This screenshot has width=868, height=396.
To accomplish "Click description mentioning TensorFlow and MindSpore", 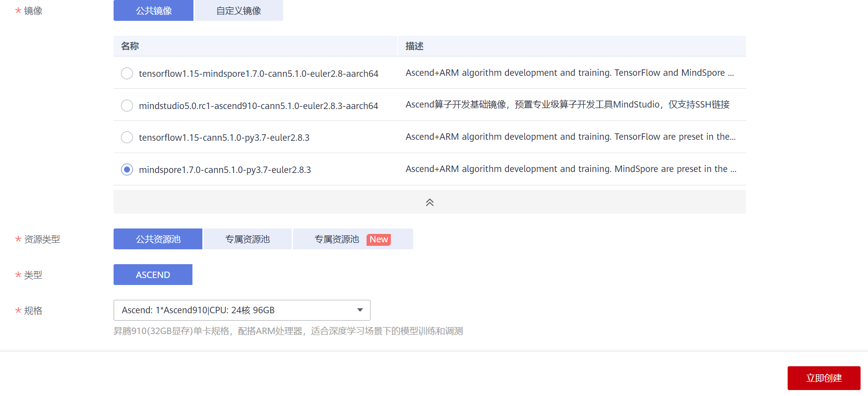I will (x=570, y=73).
